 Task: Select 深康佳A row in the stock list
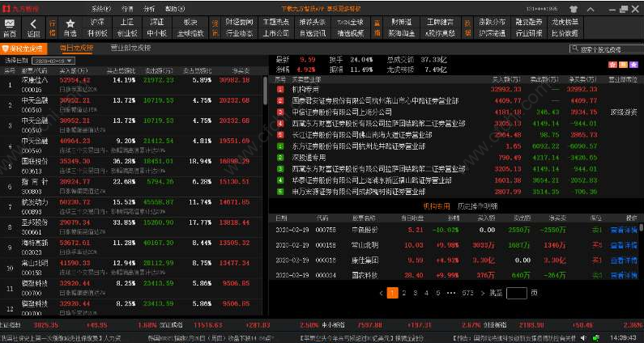(131, 85)
